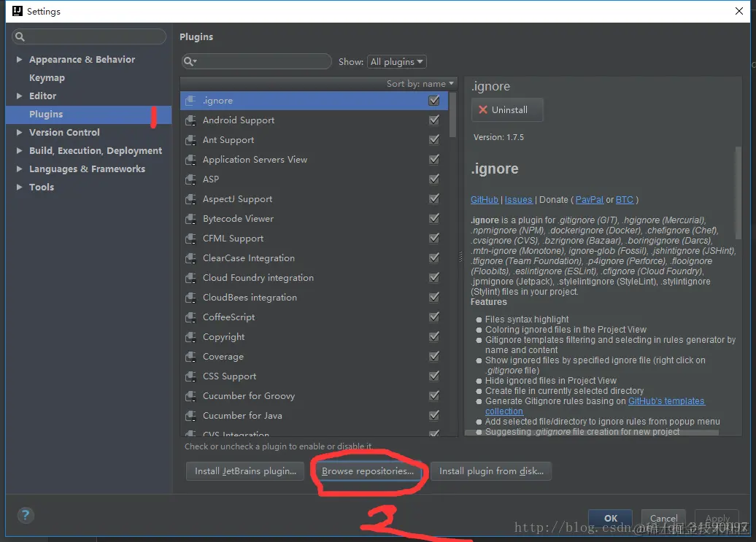The image size is (756, 542).
Task: Open the Sort by name dropdown
Action: tap(420, 84)
